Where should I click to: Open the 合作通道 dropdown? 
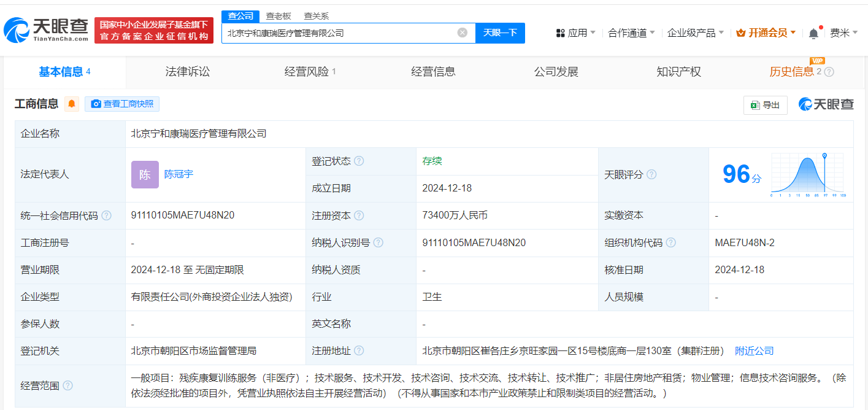pyautogui.click(x=631, y=33)
